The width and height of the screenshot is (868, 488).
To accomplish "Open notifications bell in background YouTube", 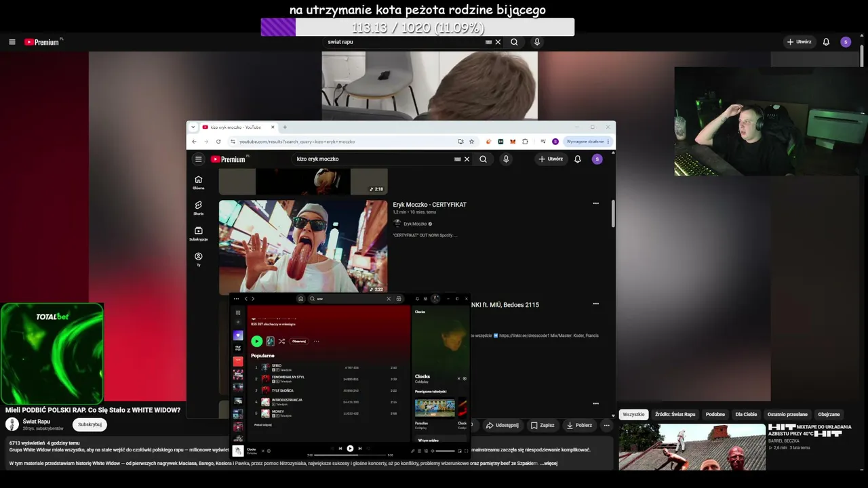I will pos(826,42).
